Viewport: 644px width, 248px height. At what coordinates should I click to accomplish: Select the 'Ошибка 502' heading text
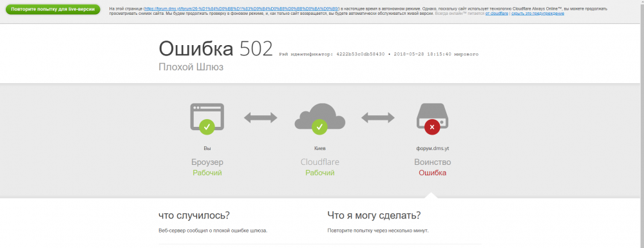(x=216, y=49)
